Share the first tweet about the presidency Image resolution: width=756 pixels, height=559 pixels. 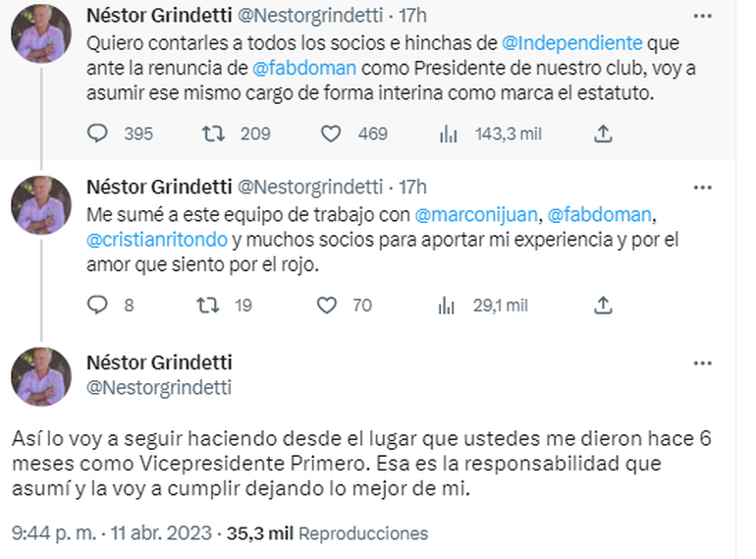pos(605,134)
